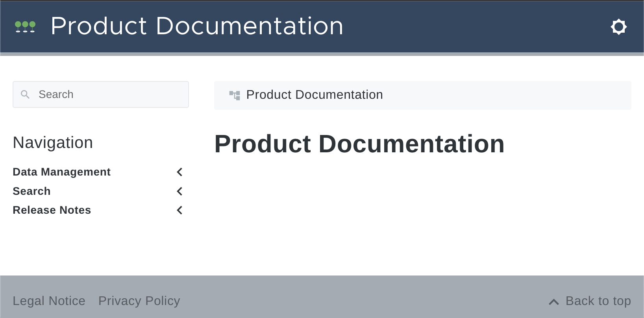Open the Release Notes navigation item
This screenshot has height=318, width=644.
[x=52, y=210]
